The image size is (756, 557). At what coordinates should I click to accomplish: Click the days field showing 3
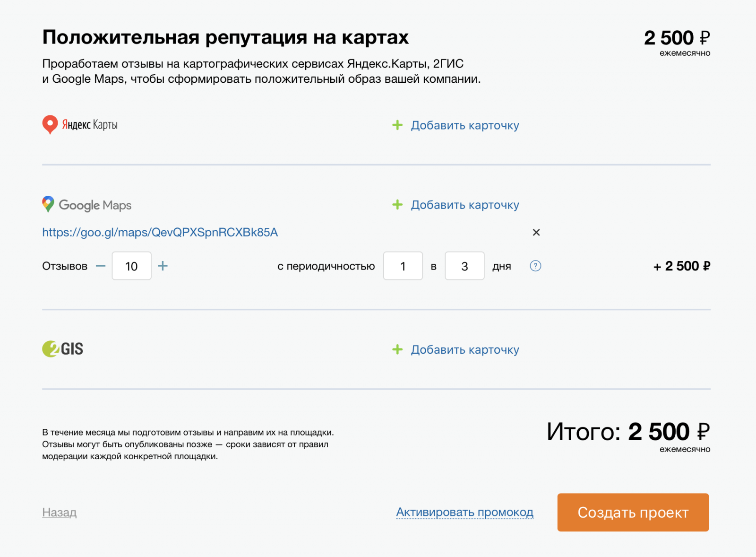coord(464,266)
